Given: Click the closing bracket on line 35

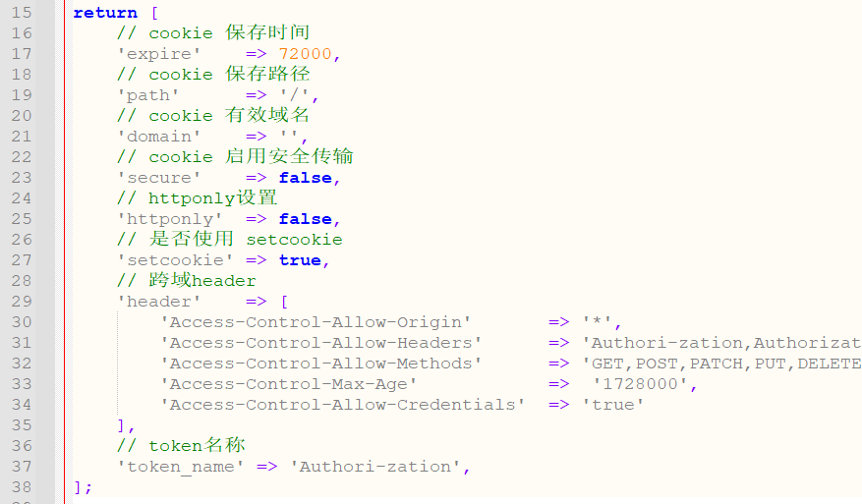Looking at the screenshot, I should coord(122,424).
